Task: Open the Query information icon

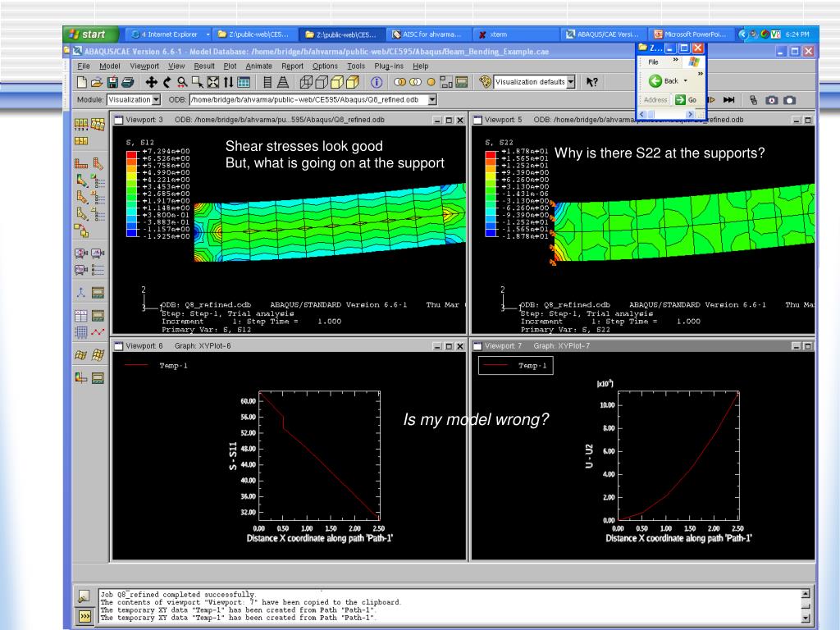Action: click(x=377, y=83)
